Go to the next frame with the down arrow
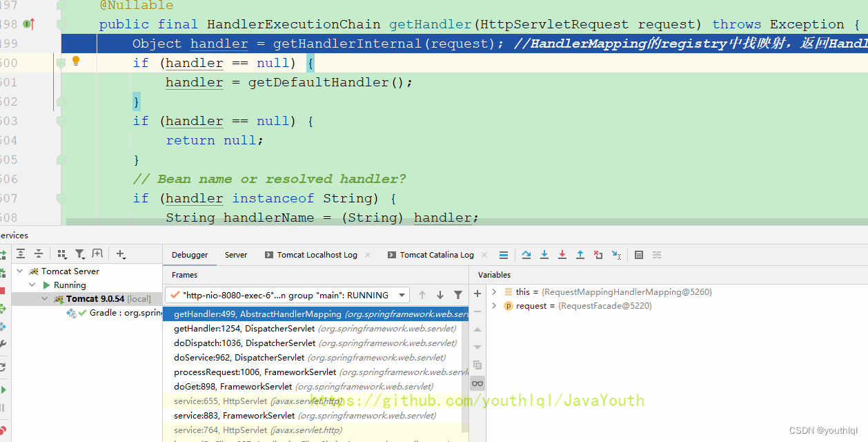 (x=440, y=295)
